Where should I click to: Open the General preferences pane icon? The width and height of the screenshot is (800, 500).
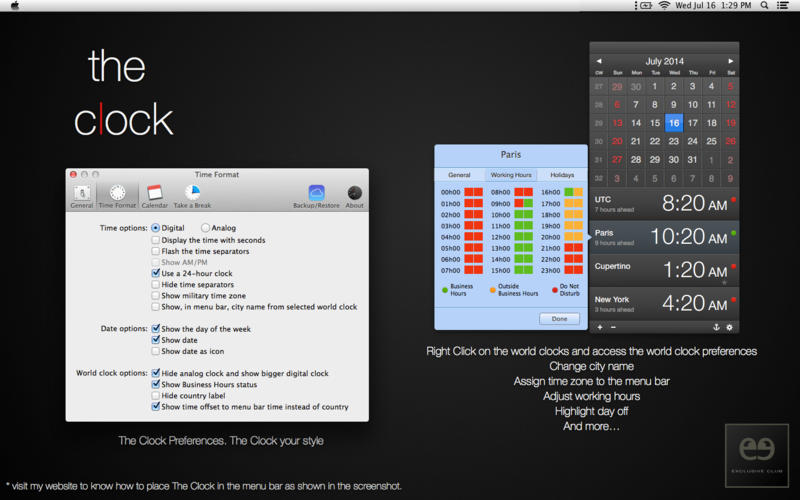[82, 196]
